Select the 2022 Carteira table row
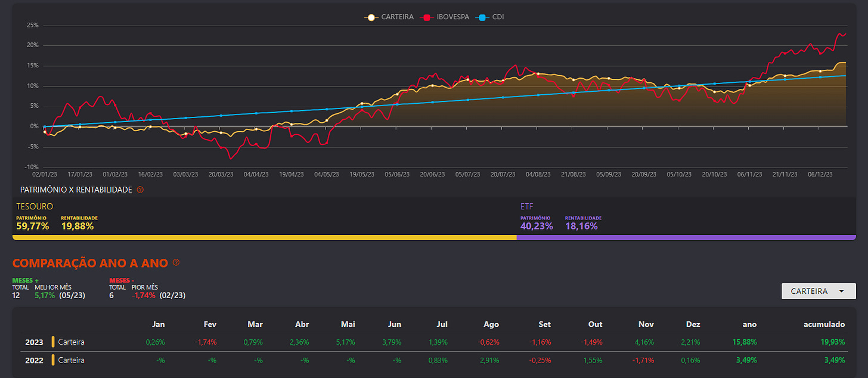The width and height of the screenshot is (868, 378). (x=434, y=360)
